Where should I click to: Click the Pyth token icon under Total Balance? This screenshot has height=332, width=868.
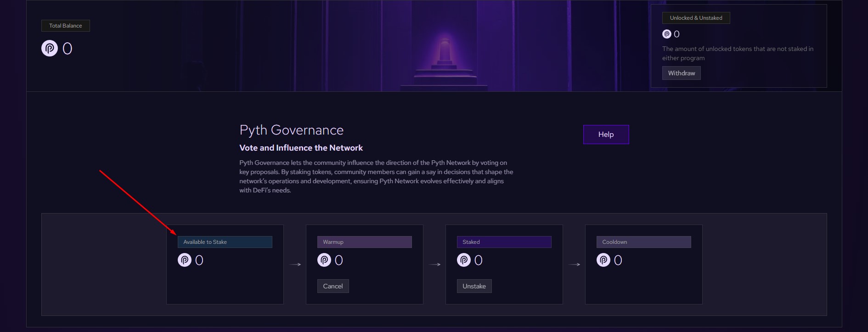point(50,48)
